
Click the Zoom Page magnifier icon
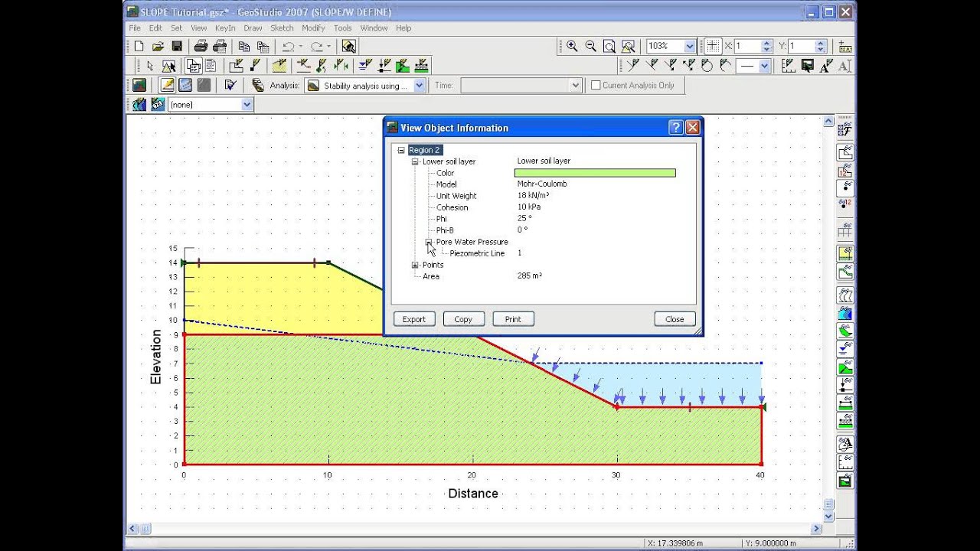(x=609, y=46)
